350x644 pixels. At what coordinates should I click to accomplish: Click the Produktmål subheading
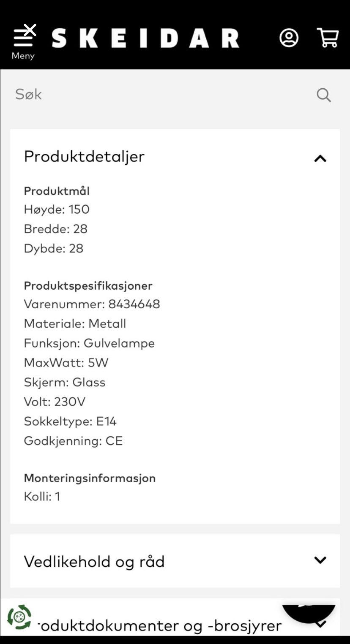pyautogui.click(x=57, y=191)
